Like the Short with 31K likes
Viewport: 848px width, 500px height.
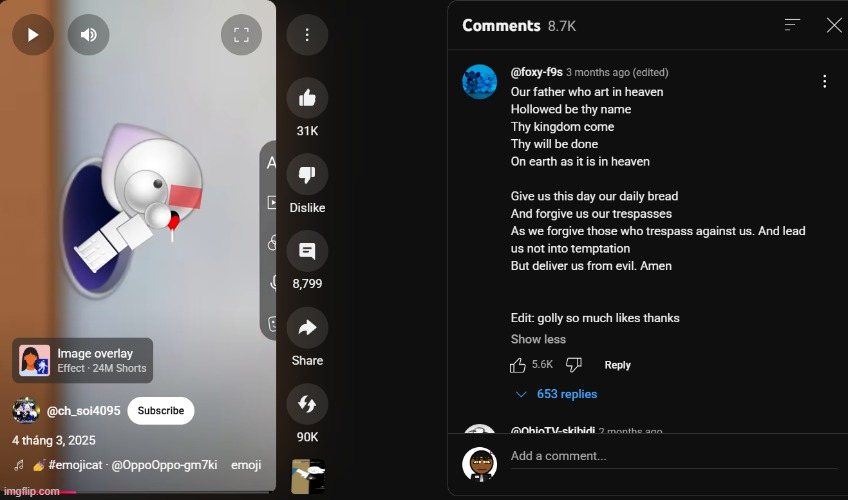click(x=307, y=98)
